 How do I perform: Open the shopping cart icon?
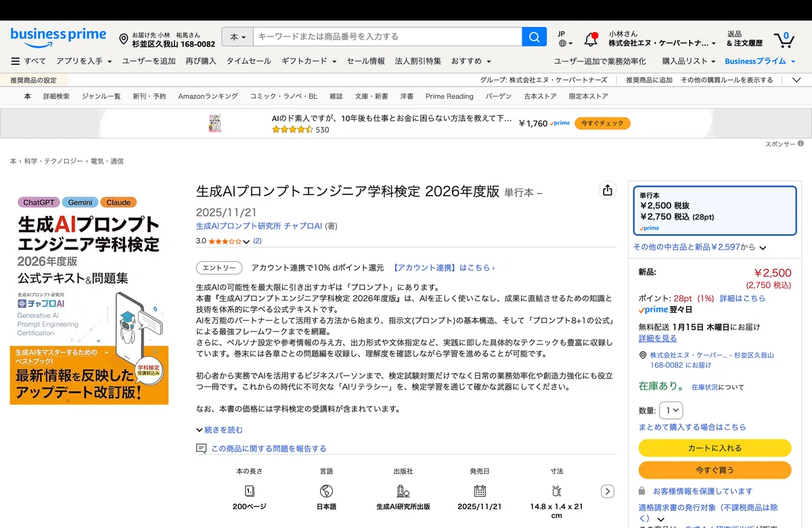[784, 39]
